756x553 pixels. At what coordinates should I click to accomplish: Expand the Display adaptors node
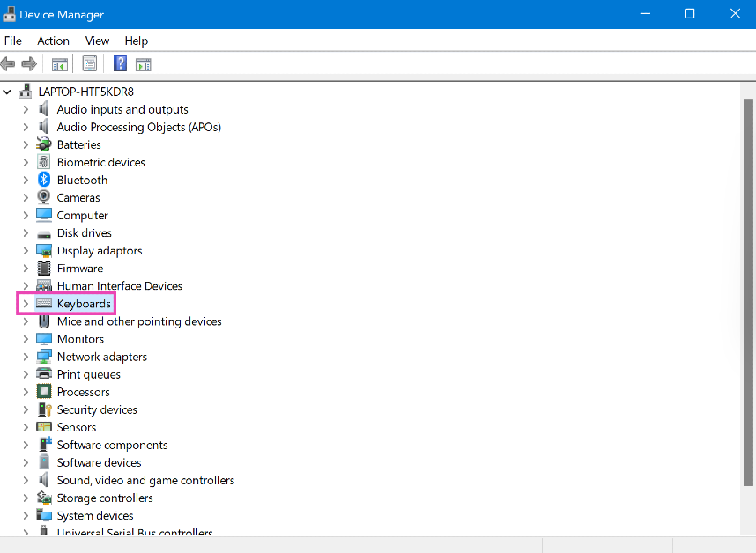pyautogui.click(x=26, y=251)
